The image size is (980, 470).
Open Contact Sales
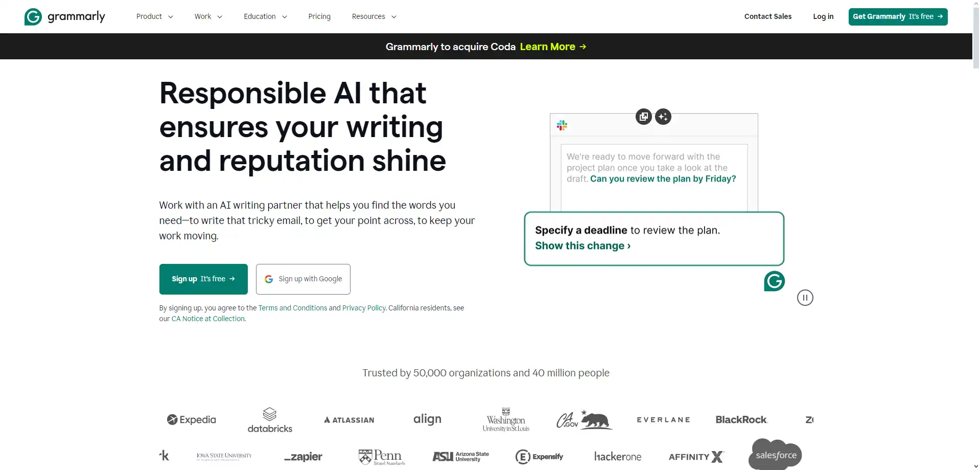tap(768, 16)
